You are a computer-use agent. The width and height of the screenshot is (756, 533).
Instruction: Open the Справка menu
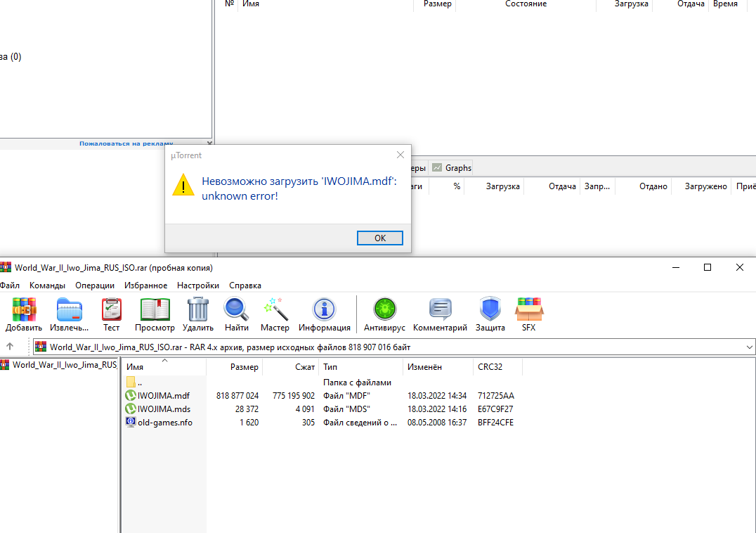[245, 285]
